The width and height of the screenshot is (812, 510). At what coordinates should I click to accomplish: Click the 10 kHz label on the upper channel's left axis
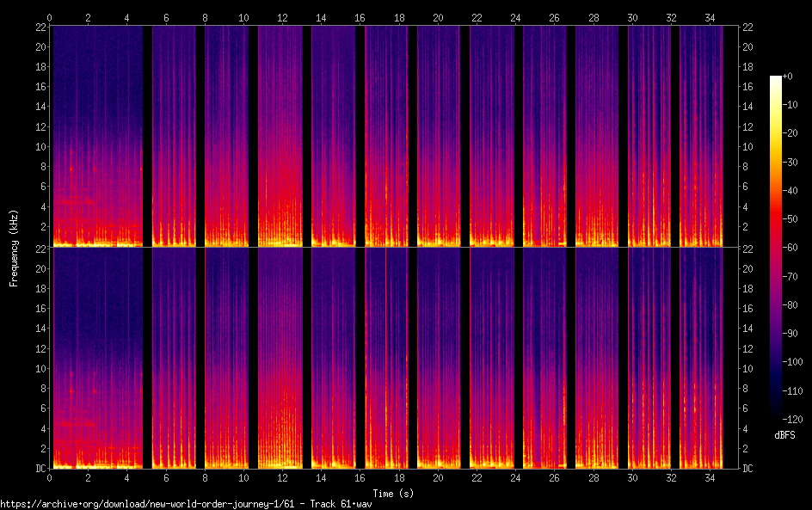[39, 146]
